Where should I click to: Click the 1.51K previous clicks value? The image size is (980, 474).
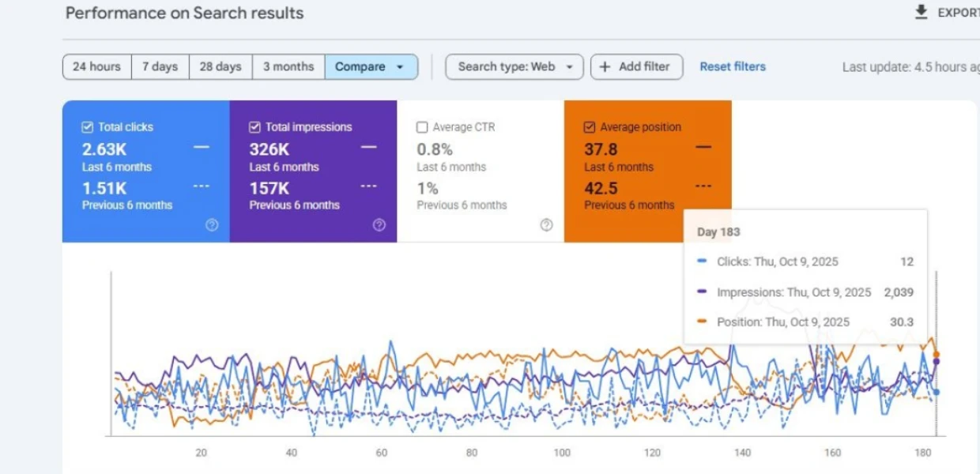coord(104,188)
